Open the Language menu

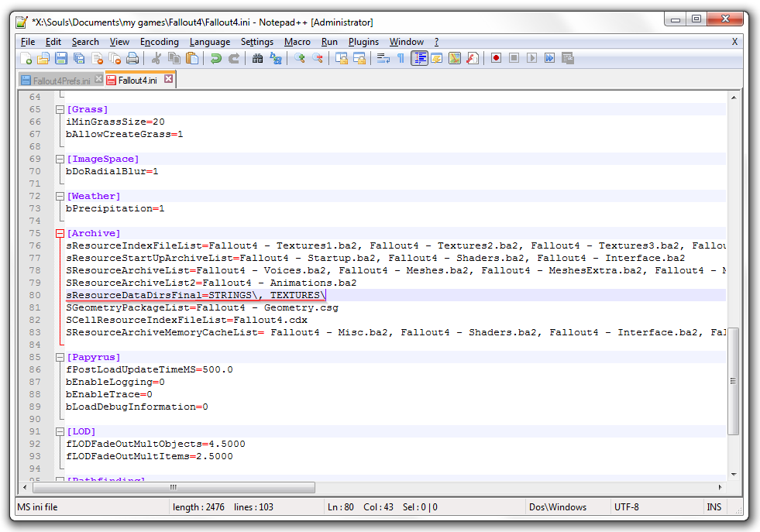pos(210,42)
